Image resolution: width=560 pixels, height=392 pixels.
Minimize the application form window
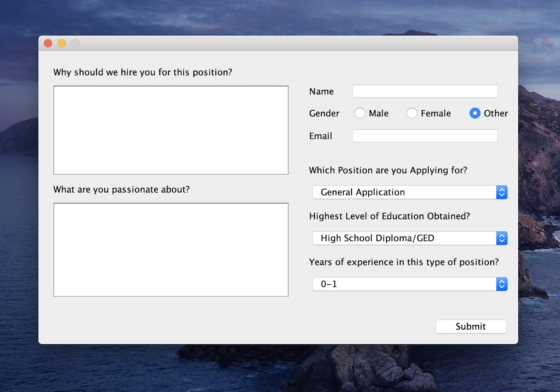62,43
